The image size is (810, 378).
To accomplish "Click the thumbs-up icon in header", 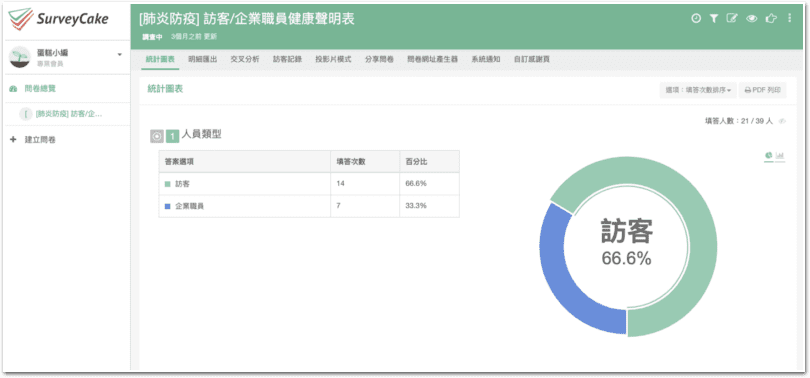I will tap(771, 19).
